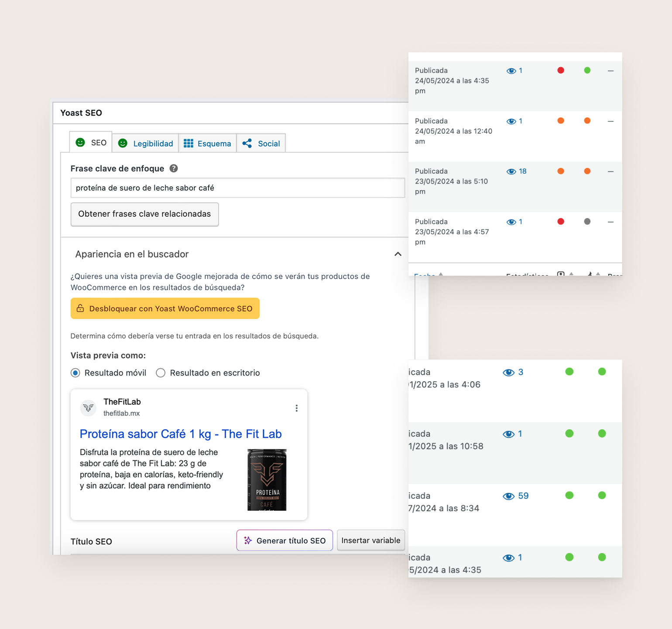Click the sort arrow beside the Estadísticas column icon

tap(572, 273)
